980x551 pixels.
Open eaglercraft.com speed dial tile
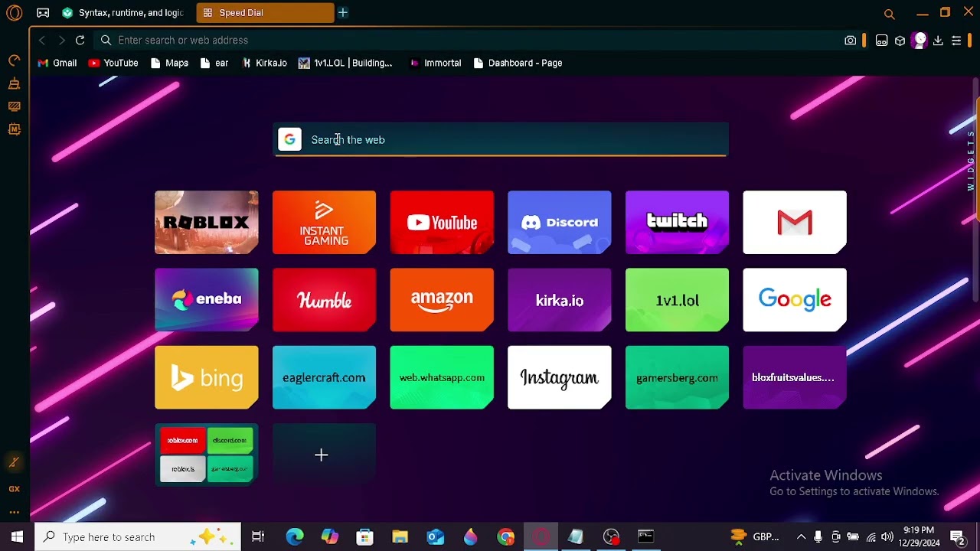(x=324, y=377)
